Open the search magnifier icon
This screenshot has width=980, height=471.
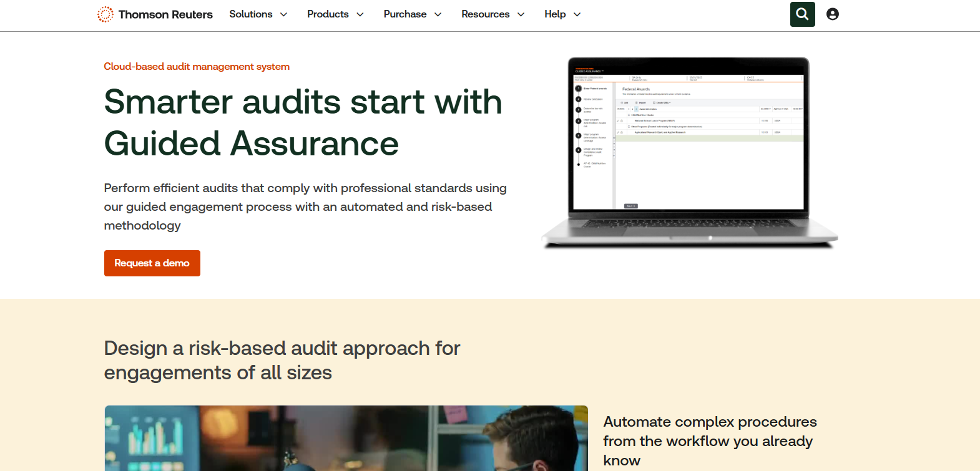pos(802,14)
